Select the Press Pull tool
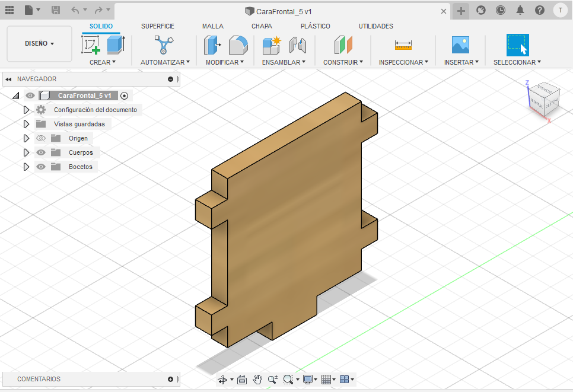The height and width of the screenshot is (392, 573). [212, 45]
